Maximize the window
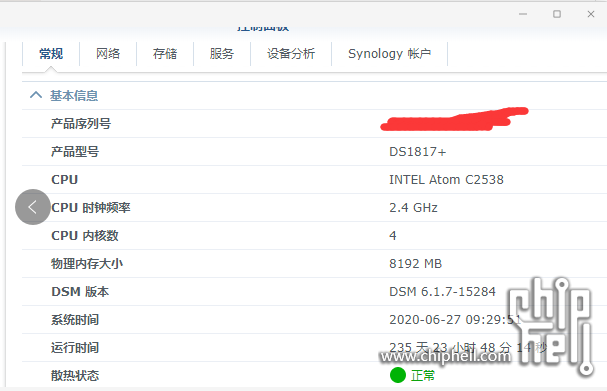Screen dimensions: 607x391 click(557, 14)
